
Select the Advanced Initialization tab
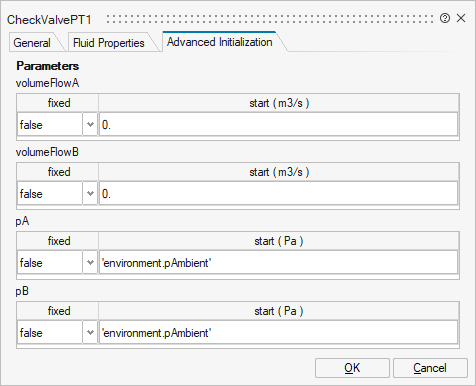click(x=220, y=42)
